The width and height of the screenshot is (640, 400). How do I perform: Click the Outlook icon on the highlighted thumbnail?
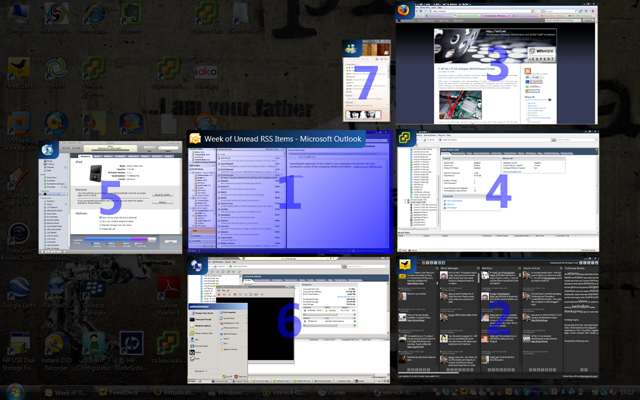tap(196, 139)
